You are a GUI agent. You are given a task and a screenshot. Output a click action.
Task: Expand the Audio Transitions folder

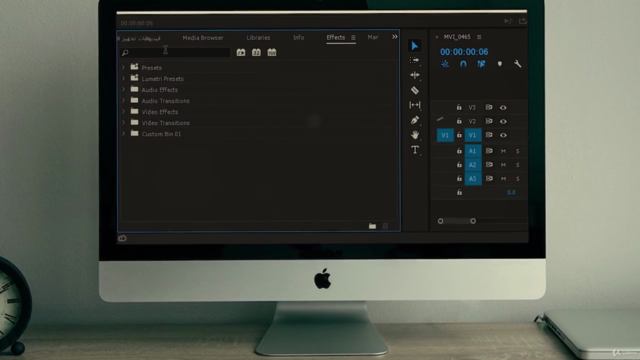coord(123,100)
